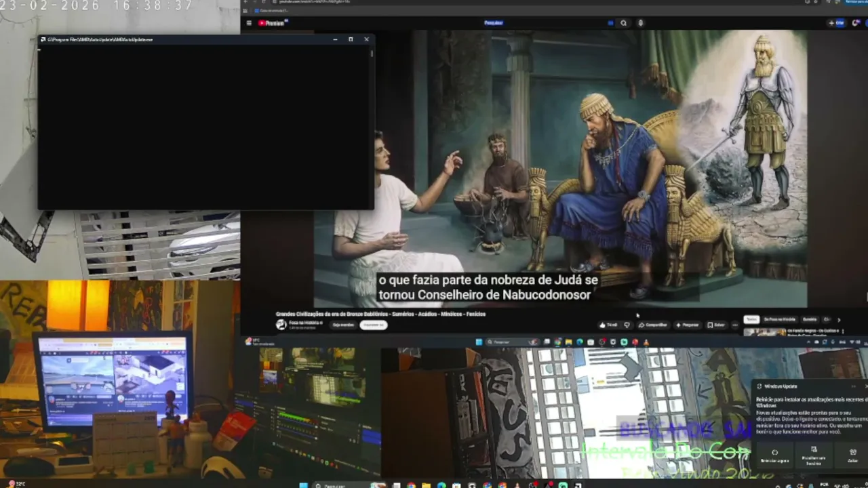This screenshot has height=488, width=868.
Task: Choose the pick-a-time option in Windows Update notification
Action: tap(814, 455)
